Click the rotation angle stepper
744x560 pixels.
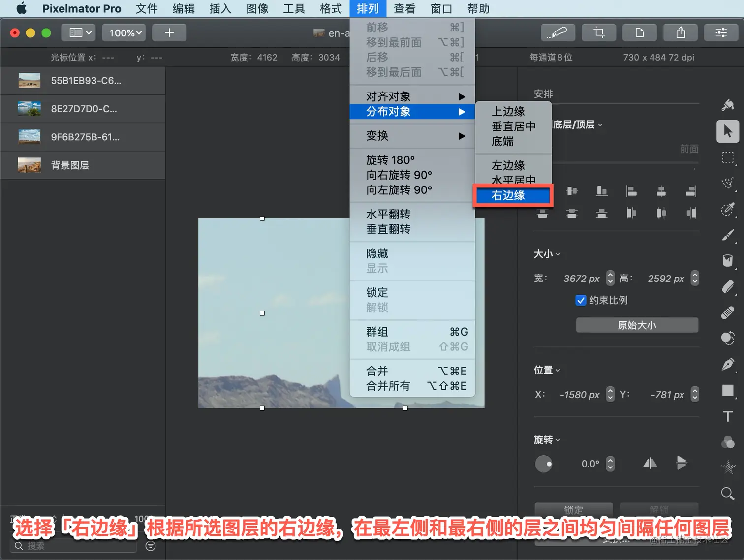coord(610,464)
